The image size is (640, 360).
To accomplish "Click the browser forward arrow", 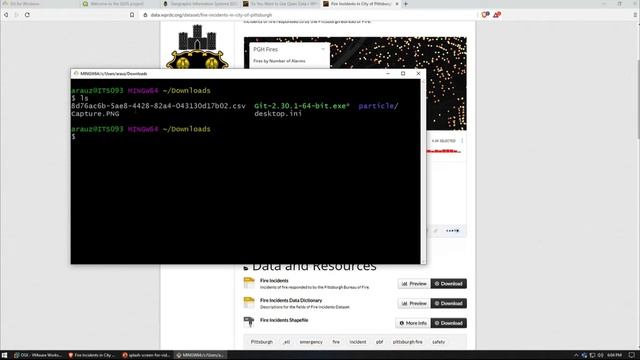I will pos(16,15).
